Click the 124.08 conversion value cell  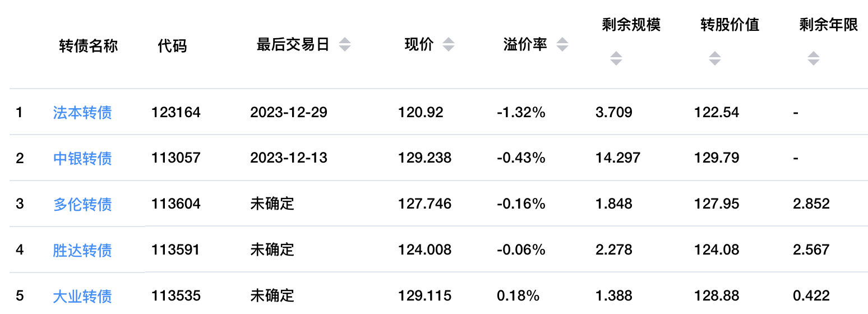coord(716,250)
